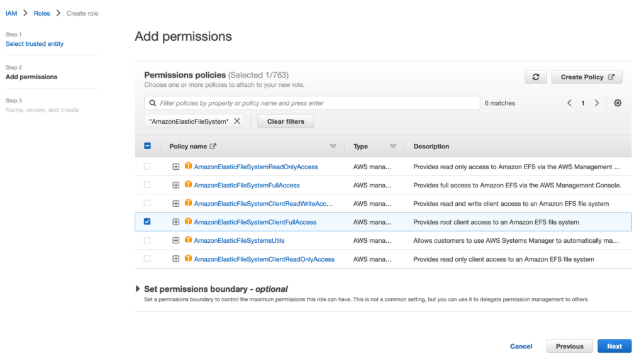Screen dimensions: 644x361
Task: Open AmazonElasticFileSystemClientFullAccess policy link
Action: [255, 222]
